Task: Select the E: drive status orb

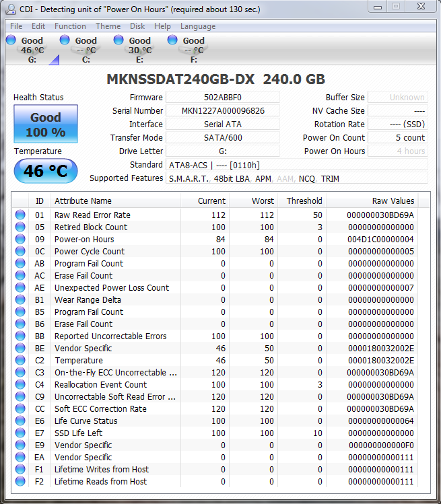Action: pyautogui.click(x=119, y=40)
